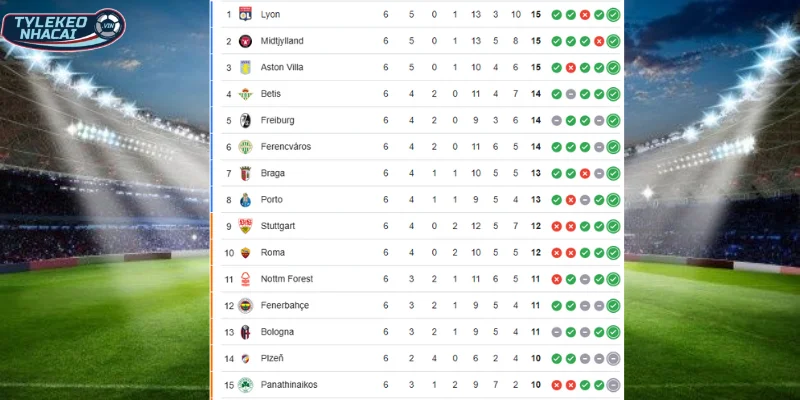
Task: Click the Lyon club crest
Action: coord(244,15)
